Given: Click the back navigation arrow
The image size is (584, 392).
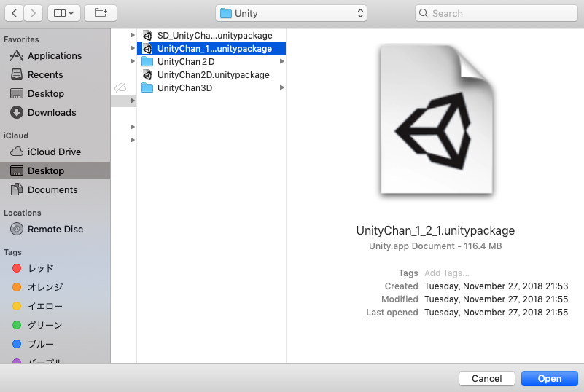Looking at the screenshot, I should (15, 13).
